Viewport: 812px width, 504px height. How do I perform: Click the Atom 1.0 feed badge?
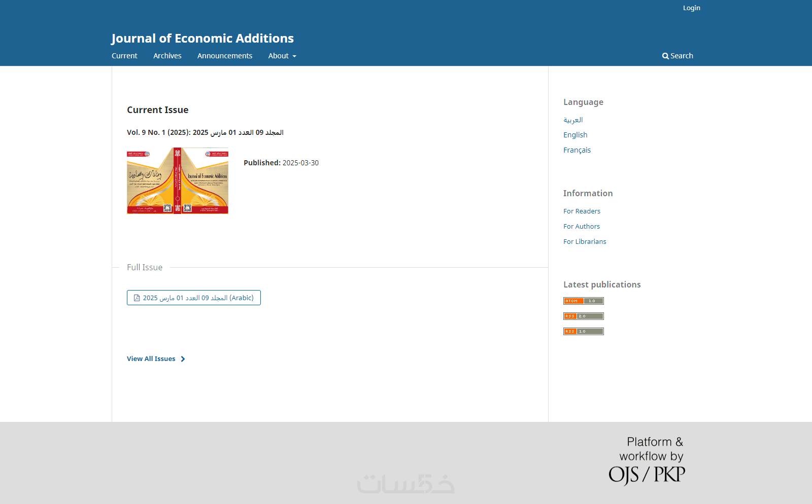point(583,301)
